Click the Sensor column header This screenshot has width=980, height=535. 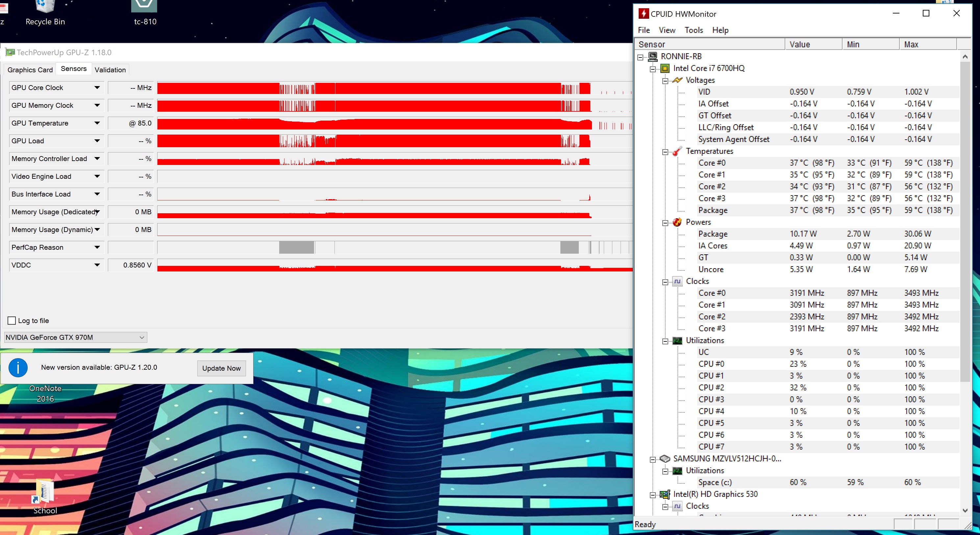710,44
